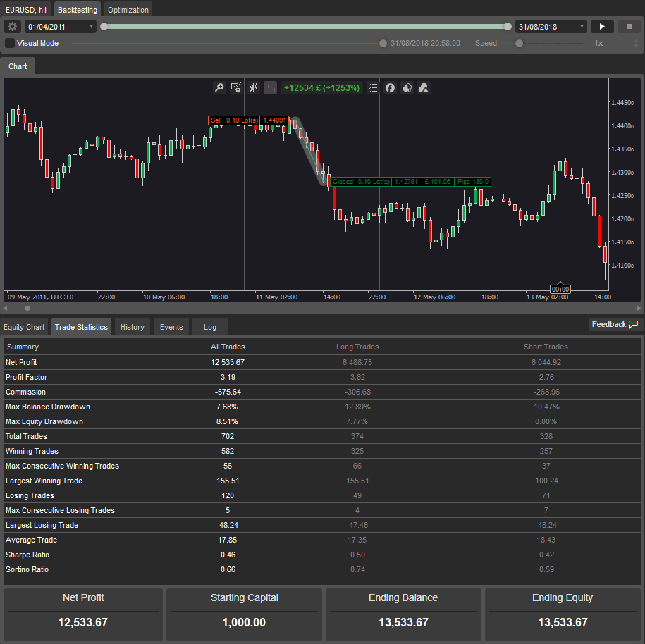Select the EURUSD, h1 tab

26,10
